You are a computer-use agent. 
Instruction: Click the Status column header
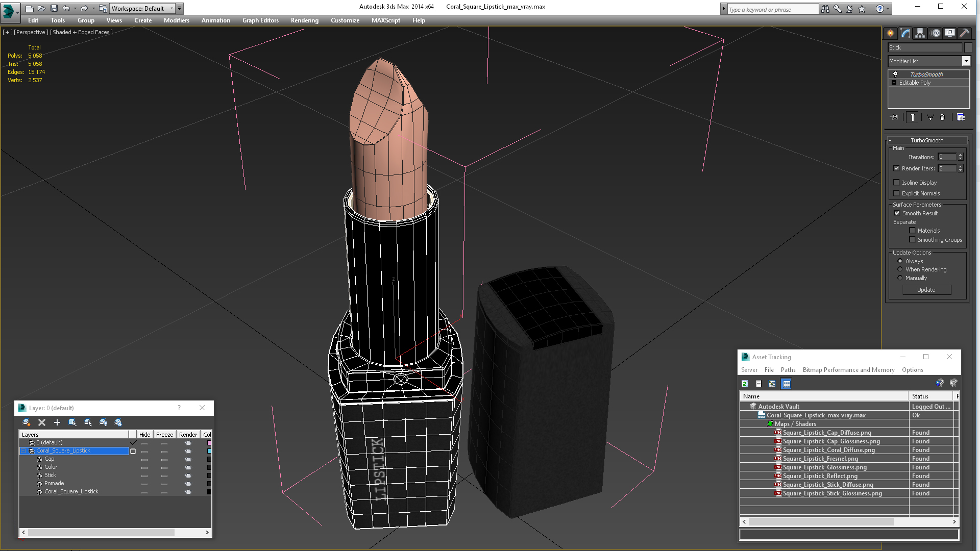click(931, 396)
